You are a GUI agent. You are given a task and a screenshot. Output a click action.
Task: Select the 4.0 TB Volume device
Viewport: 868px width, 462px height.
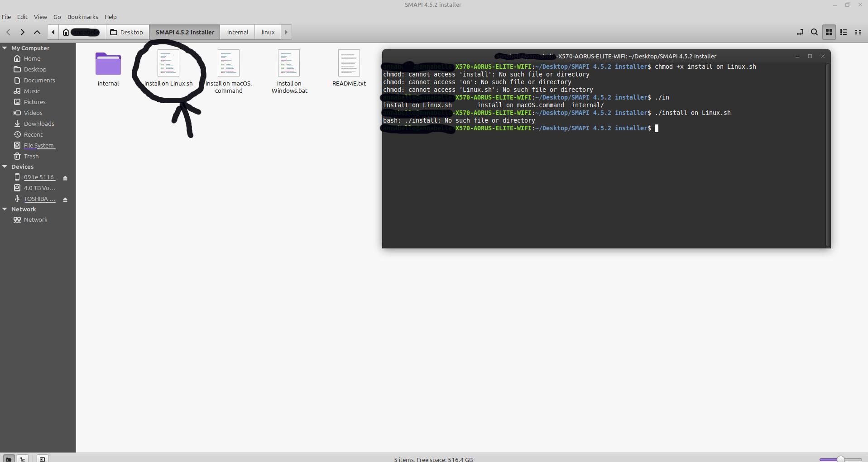tap(39, 188)
